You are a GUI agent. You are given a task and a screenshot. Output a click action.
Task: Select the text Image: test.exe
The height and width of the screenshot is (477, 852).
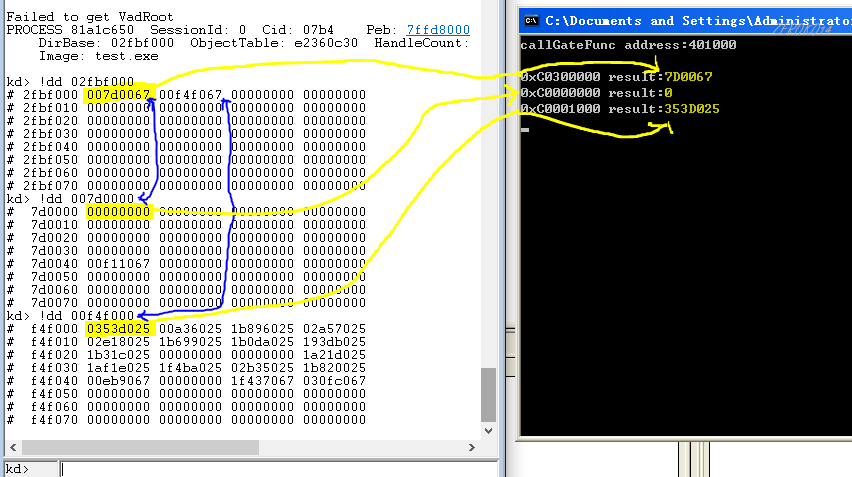click(98, 57)
